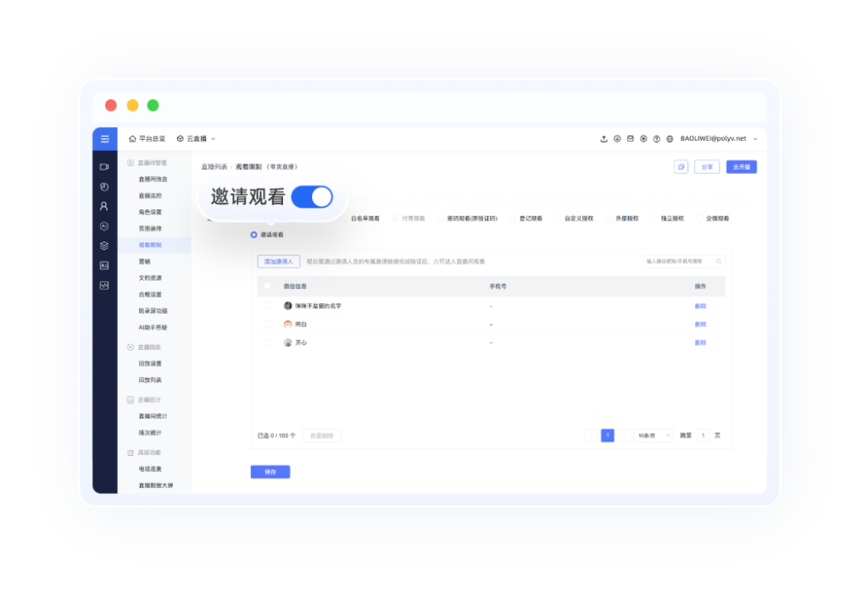Open 回放列表 in the left menu
Viewport: 868px width, 594px height.
pos(150,380)
